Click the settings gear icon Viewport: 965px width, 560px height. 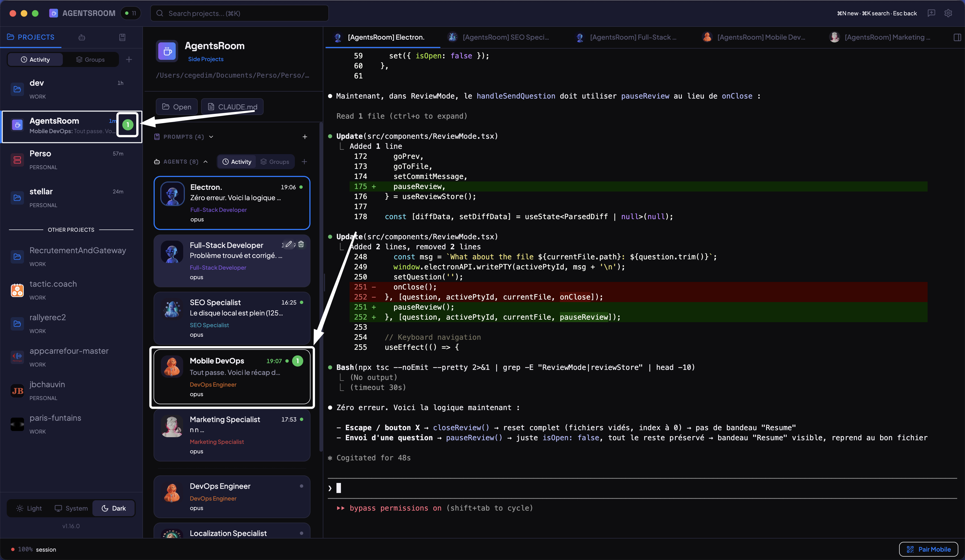pyautogui.click(x=948, y=13)
